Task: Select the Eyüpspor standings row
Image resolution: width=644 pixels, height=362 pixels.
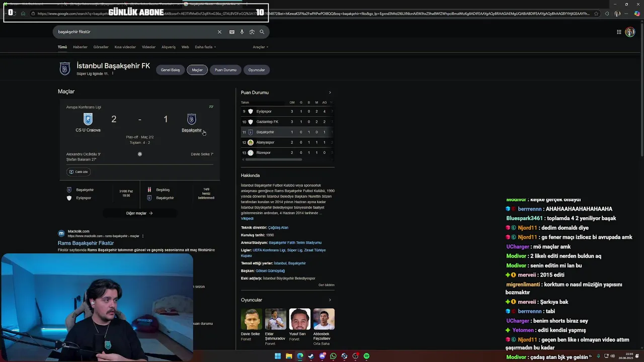Action: point(287,112)
